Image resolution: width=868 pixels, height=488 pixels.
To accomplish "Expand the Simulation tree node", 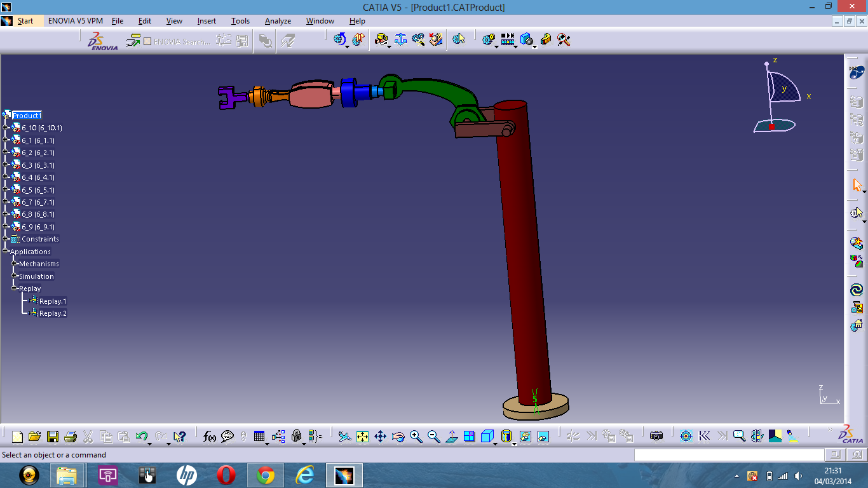I will point(15,276).
